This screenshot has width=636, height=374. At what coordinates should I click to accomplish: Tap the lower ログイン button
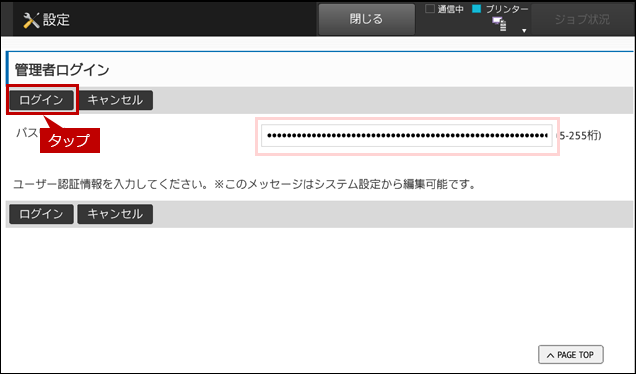[x=41, y=214]
